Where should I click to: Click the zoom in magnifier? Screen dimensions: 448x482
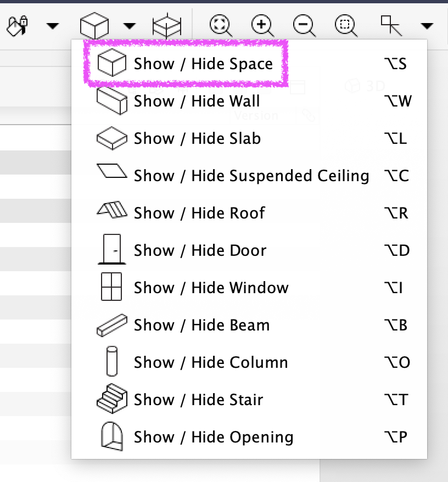coord(262,25)
